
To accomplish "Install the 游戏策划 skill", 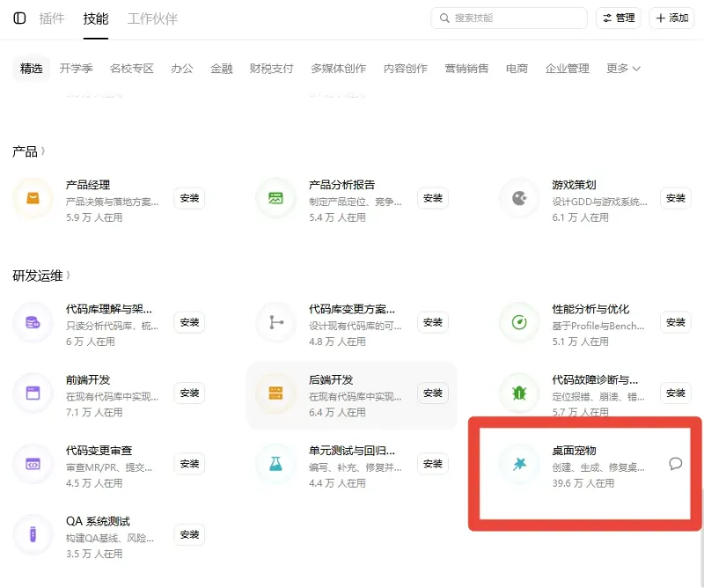I will 676,198.
